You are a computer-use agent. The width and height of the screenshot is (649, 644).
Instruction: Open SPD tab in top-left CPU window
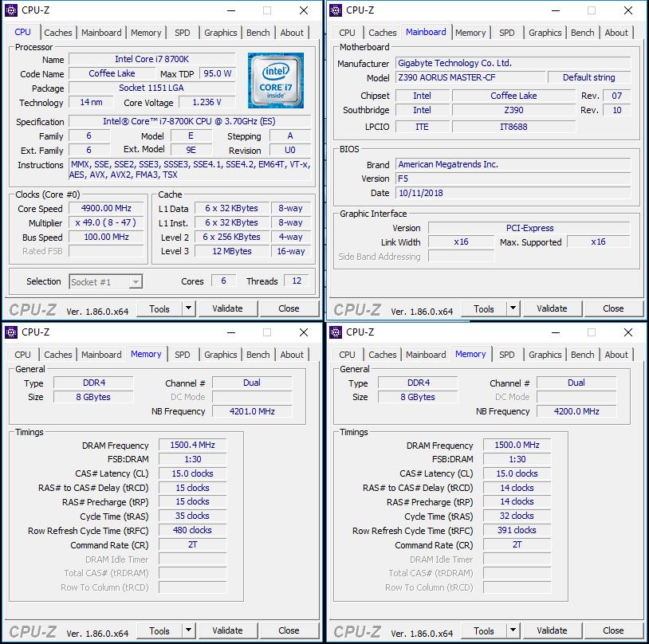point(182,33)
